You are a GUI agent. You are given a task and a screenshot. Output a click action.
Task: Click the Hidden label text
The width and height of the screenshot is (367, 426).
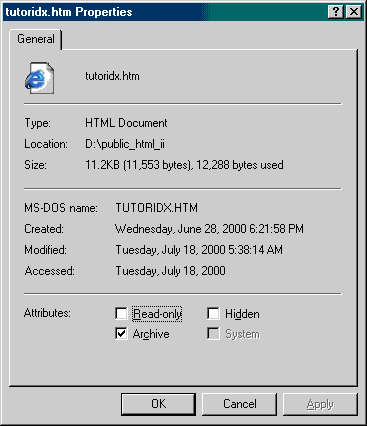242,314
